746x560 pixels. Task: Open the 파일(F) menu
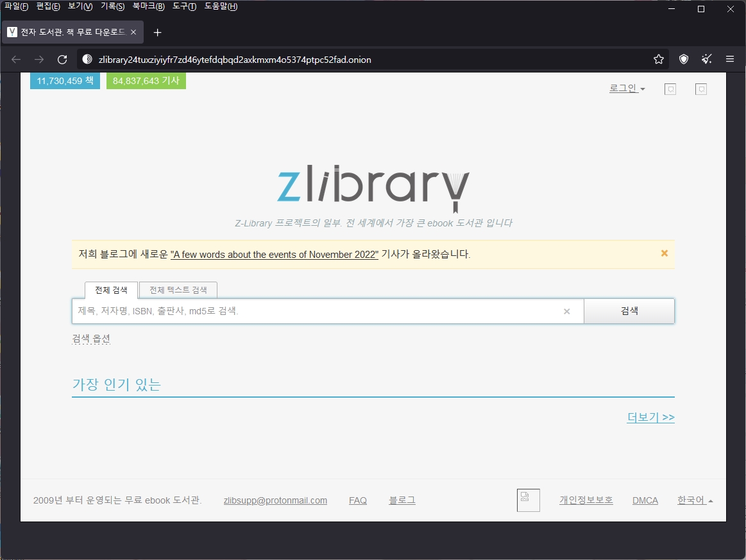pos(16,6)
